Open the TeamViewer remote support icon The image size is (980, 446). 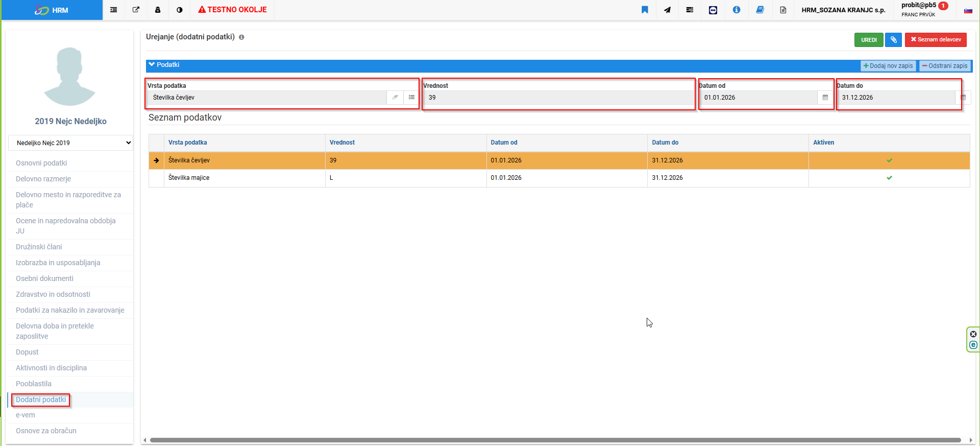(713, 10)
